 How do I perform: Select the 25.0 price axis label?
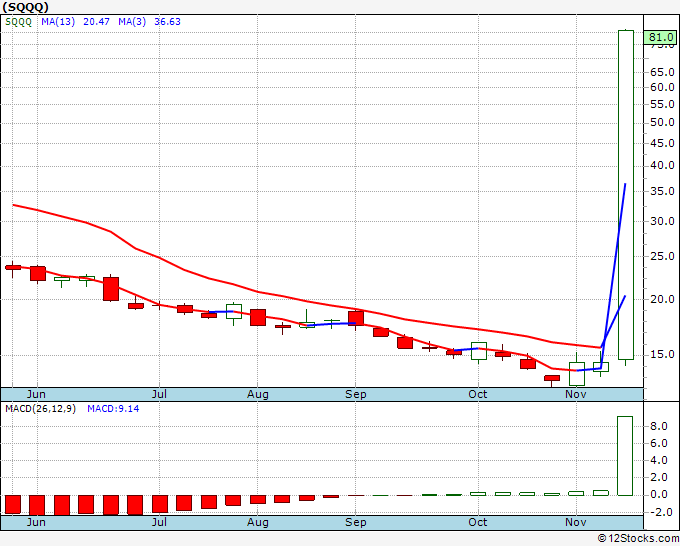[x=662, y=256]
